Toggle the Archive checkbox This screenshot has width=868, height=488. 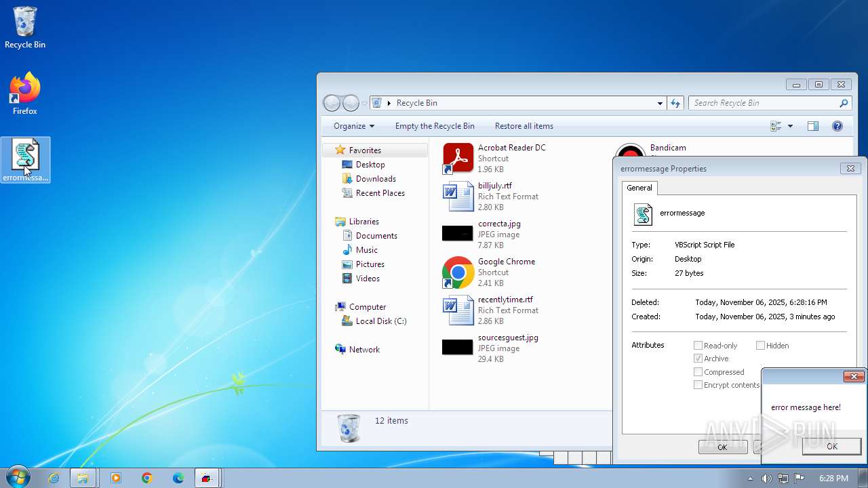pos(698,359)
